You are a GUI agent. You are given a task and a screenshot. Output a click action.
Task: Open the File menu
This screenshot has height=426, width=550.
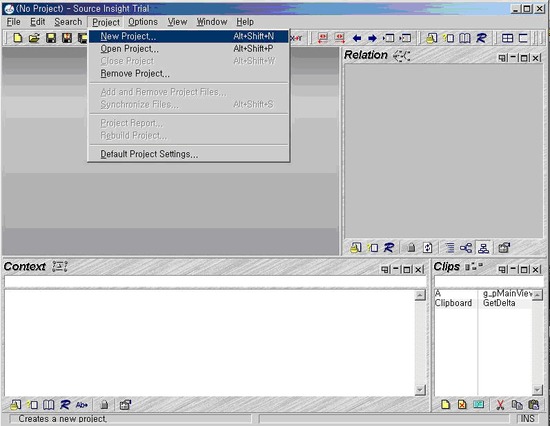13,22
